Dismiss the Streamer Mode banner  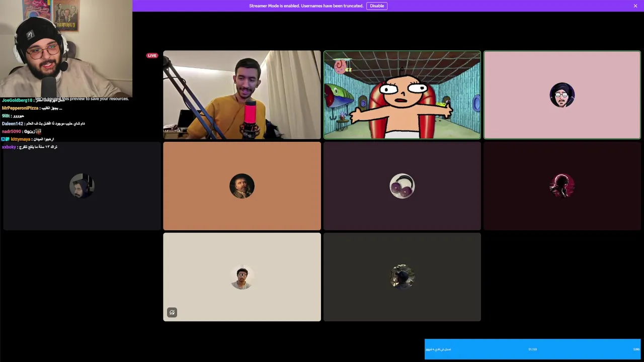coord(635,6)
